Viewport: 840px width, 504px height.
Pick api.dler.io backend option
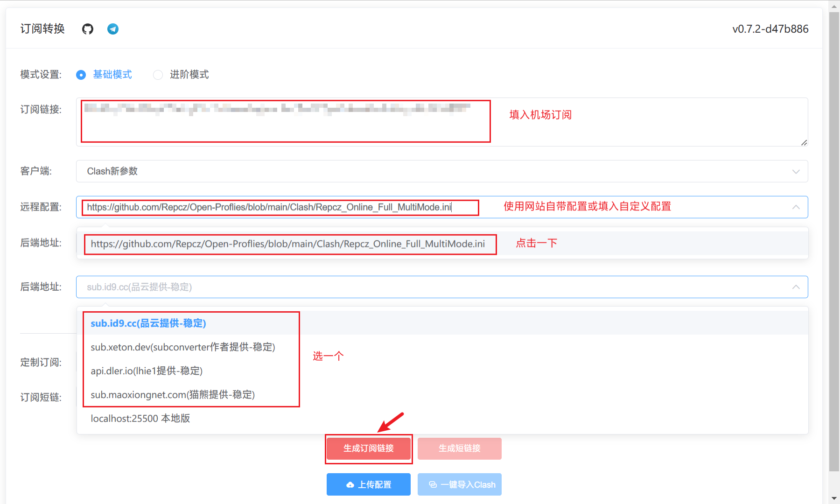147,371
